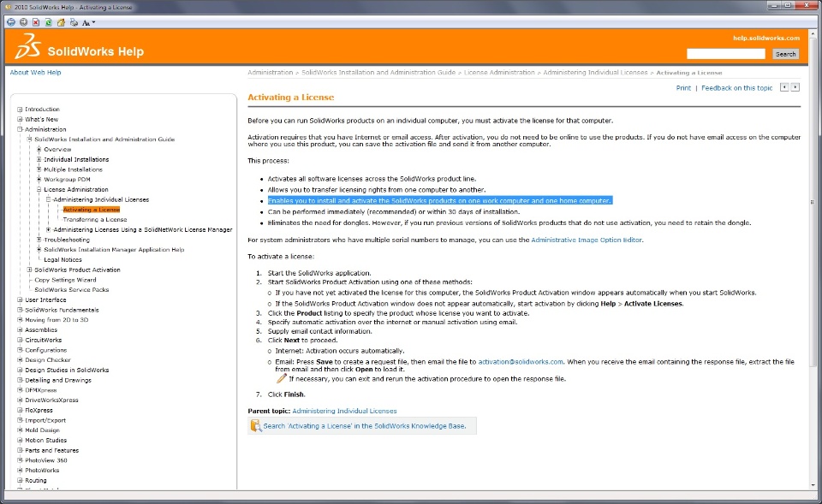Click Administration breadcrumb link

(270, 72)
